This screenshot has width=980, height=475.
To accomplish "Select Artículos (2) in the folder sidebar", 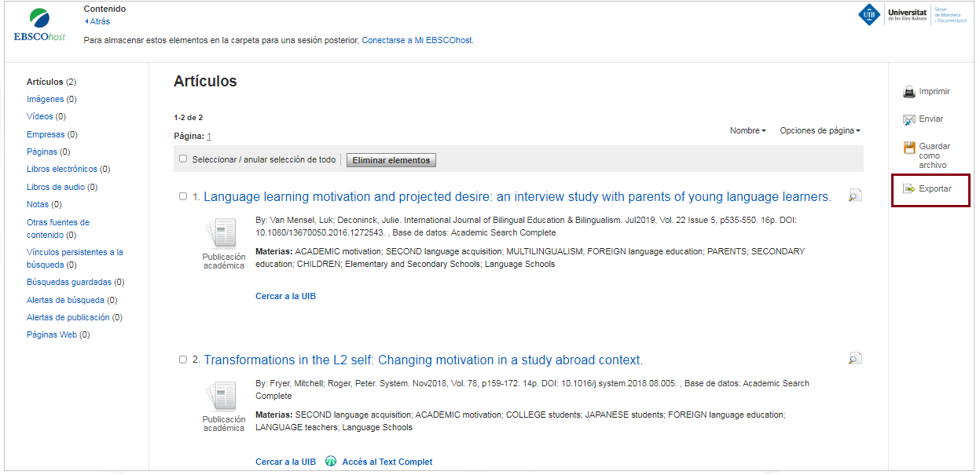I will [x=51, y=82].
